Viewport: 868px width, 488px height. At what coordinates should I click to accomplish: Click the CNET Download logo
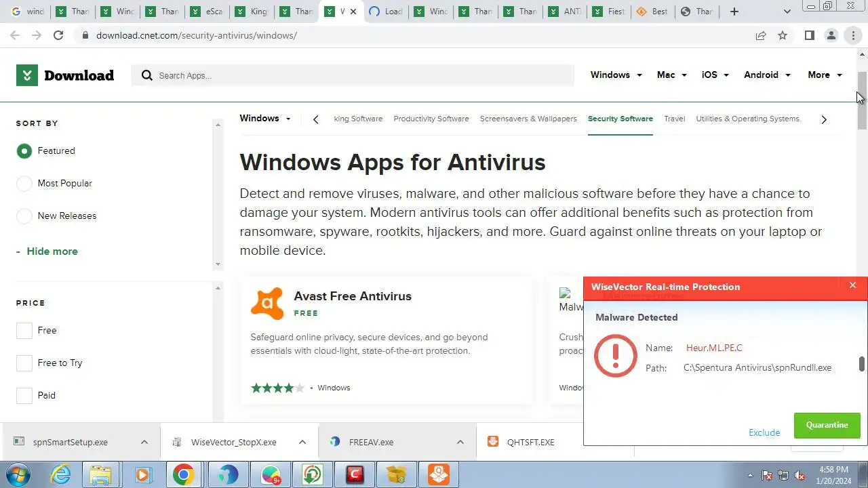pos(65,75)
